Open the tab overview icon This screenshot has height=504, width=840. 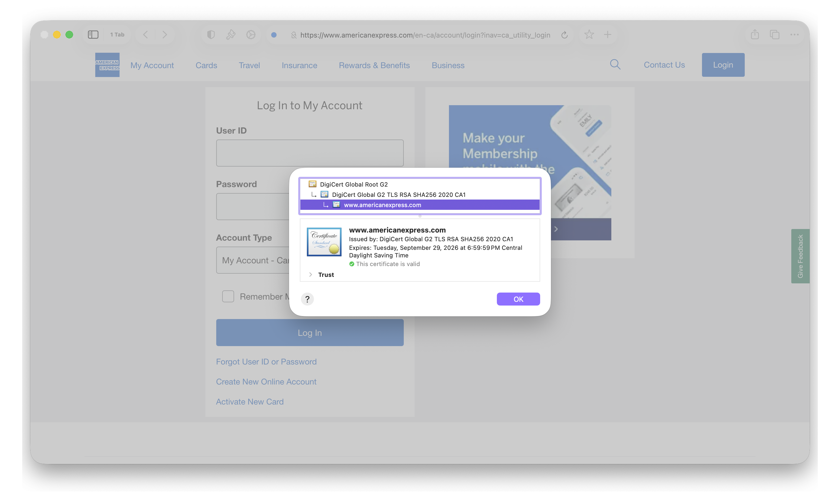[x=775, y=35]
